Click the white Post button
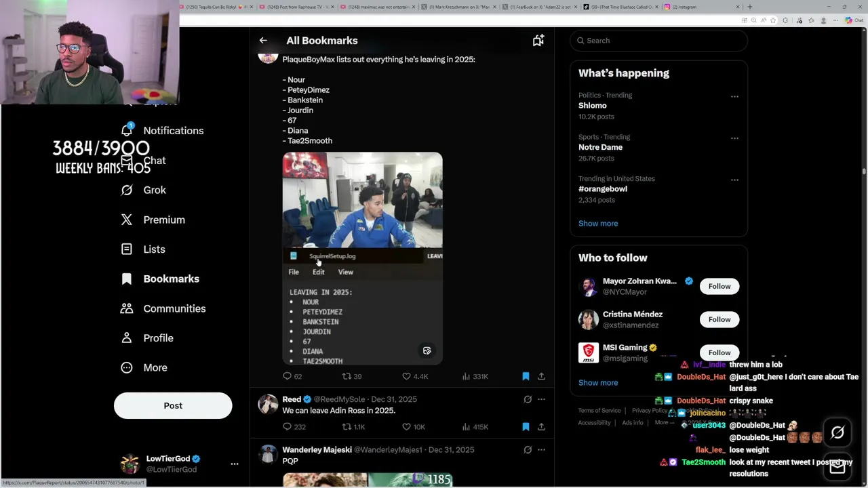The width and height of the screenshot is (868, 488). [x=173, y=405]
